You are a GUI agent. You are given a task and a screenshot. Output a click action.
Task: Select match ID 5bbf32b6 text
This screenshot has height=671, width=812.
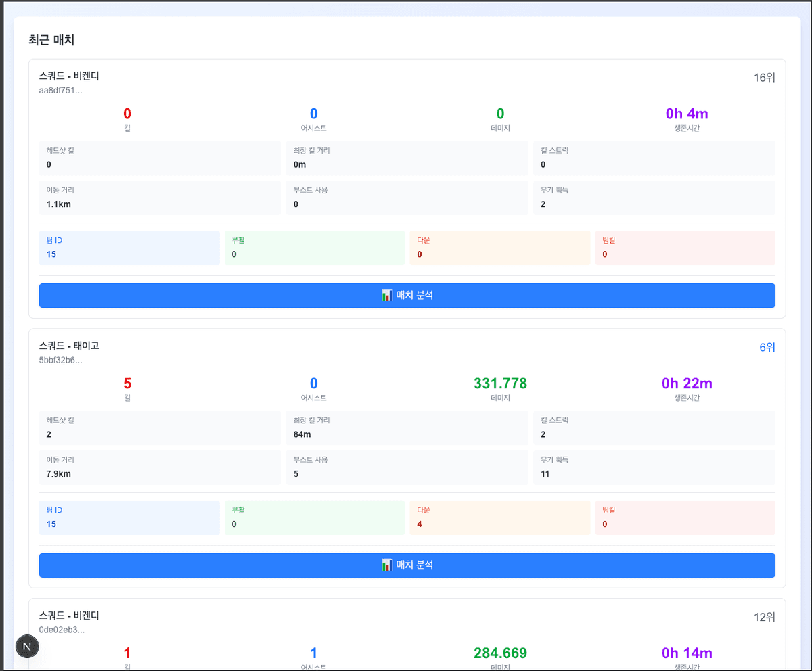point(61,360)
